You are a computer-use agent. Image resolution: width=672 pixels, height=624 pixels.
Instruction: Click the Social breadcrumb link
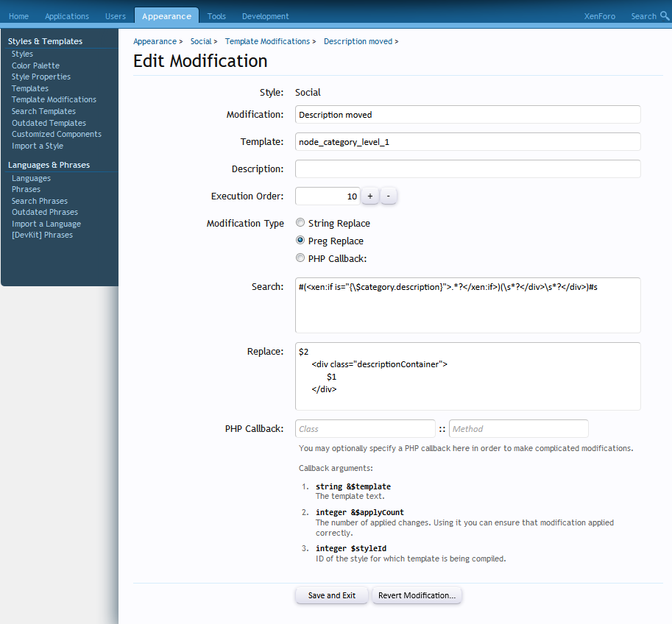pyautogui.click(x=200, y=41)
